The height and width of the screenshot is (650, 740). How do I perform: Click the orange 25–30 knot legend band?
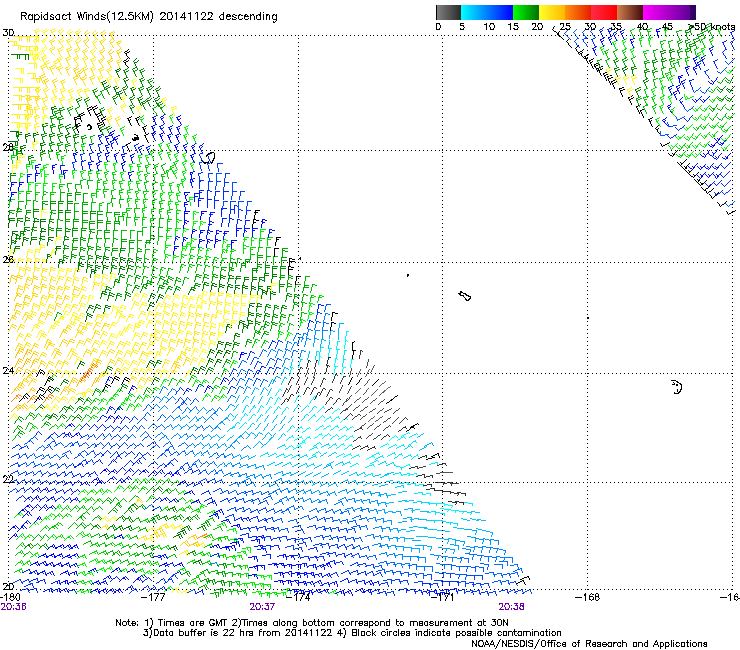coord(578,12)
